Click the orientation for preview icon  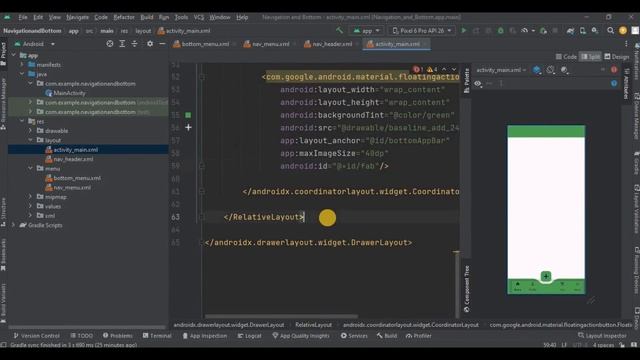coord(551,70)
